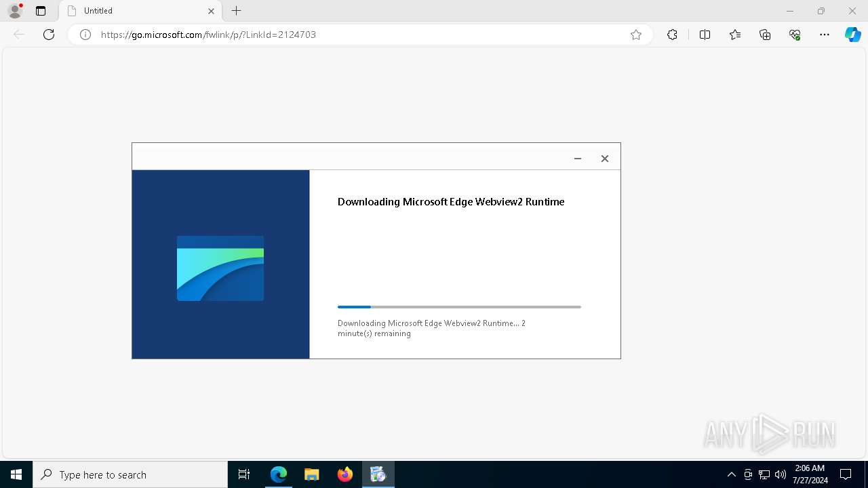868x488 pixels.
Task: Open a new tab with the plus button
Action: coord(236,11)
